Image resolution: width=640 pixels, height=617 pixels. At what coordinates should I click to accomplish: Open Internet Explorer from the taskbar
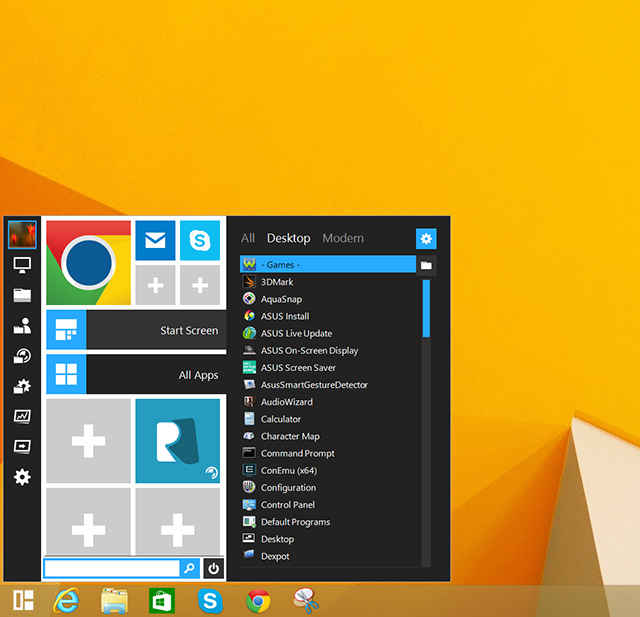tap(67, 601)
